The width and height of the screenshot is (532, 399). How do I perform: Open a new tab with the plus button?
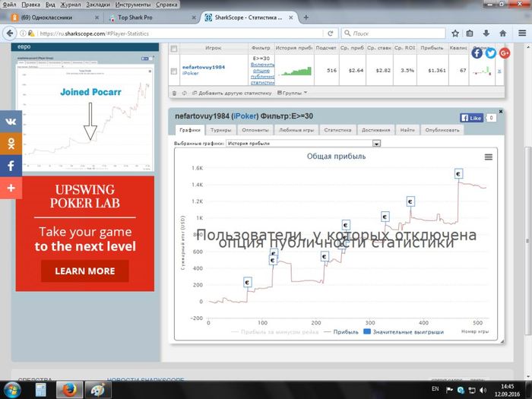click(306, 17)
